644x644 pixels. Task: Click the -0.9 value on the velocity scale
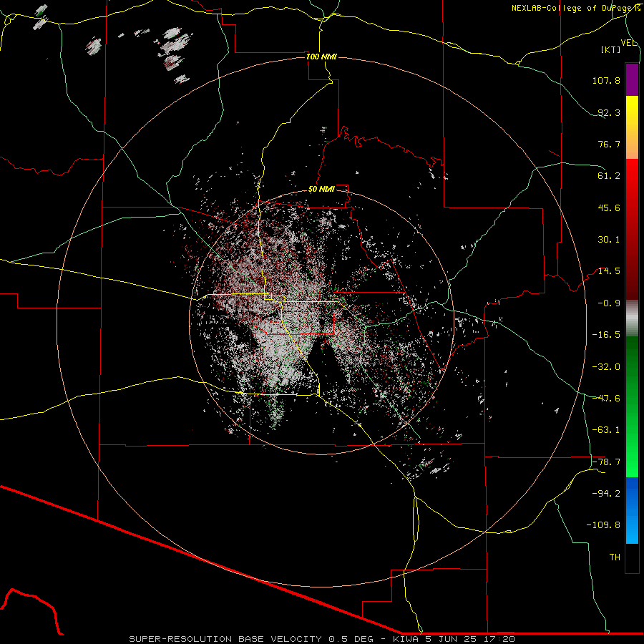pyautogui.click(x=609, y=303)
